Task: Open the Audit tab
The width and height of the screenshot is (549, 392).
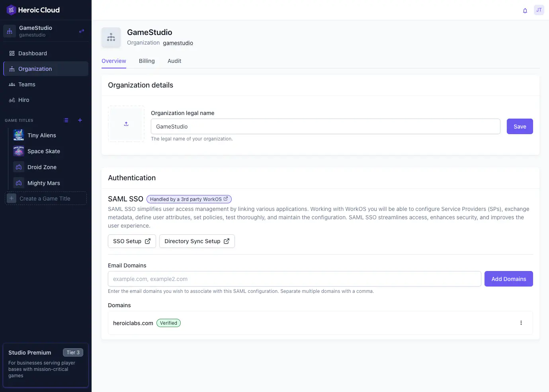Action: click(x=174, y=61)
